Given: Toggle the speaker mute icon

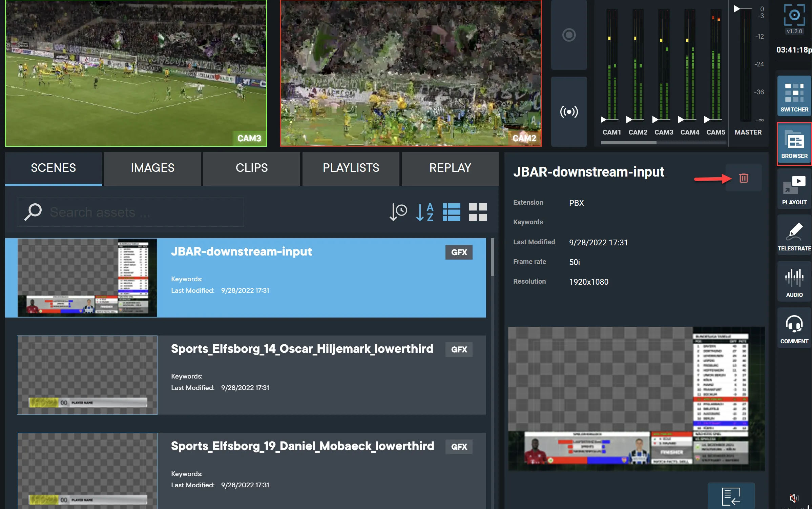Looking at the screenshot, I should tap(794, 498).
